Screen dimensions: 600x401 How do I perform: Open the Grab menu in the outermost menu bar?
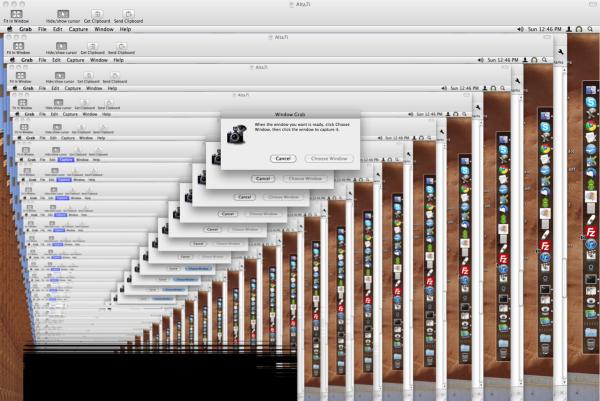point(25,29)
